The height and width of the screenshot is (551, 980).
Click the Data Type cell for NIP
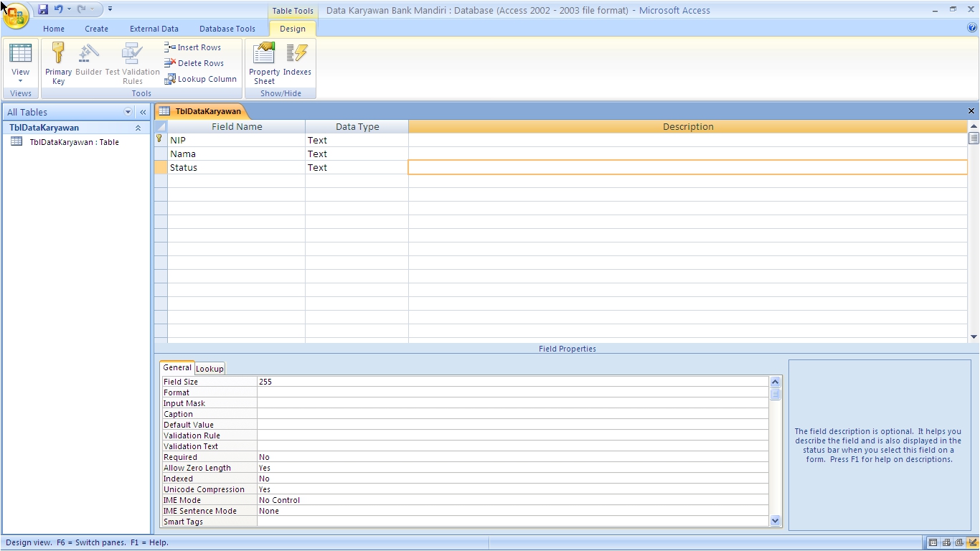tap(357, 140)
